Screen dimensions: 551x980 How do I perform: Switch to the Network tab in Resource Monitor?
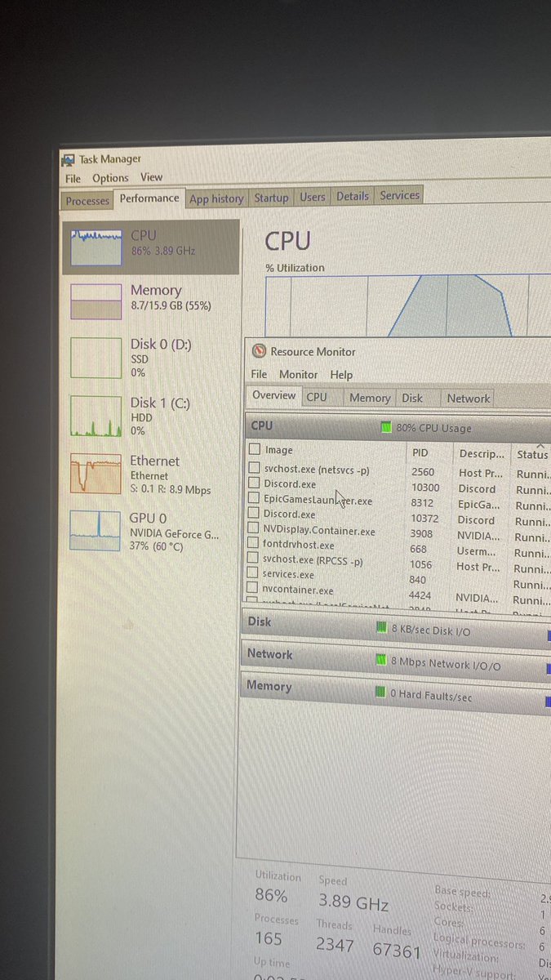[469, 399]
